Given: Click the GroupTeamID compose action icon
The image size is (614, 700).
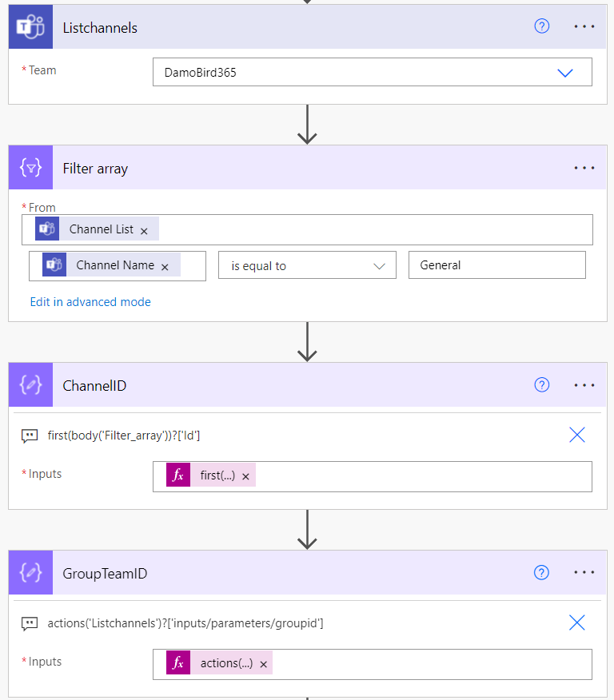Looking at the screenshot, I should [30, 573].
